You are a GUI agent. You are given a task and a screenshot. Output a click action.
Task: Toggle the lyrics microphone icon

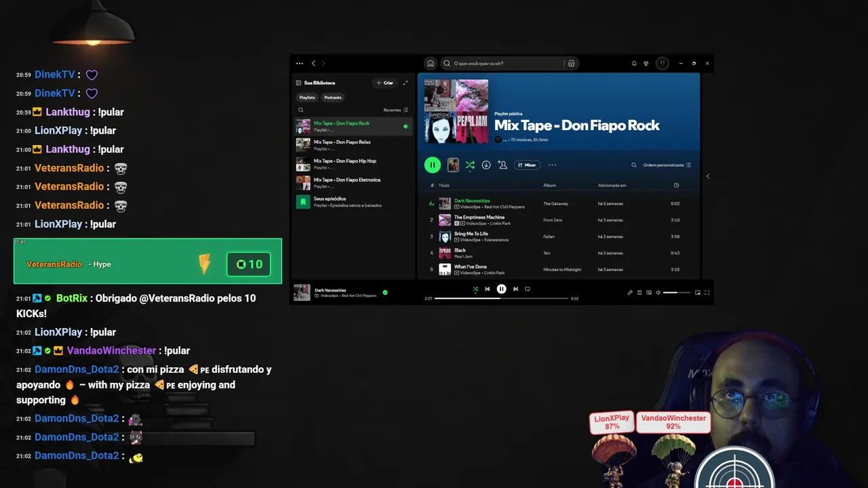(x=630, y=293)
